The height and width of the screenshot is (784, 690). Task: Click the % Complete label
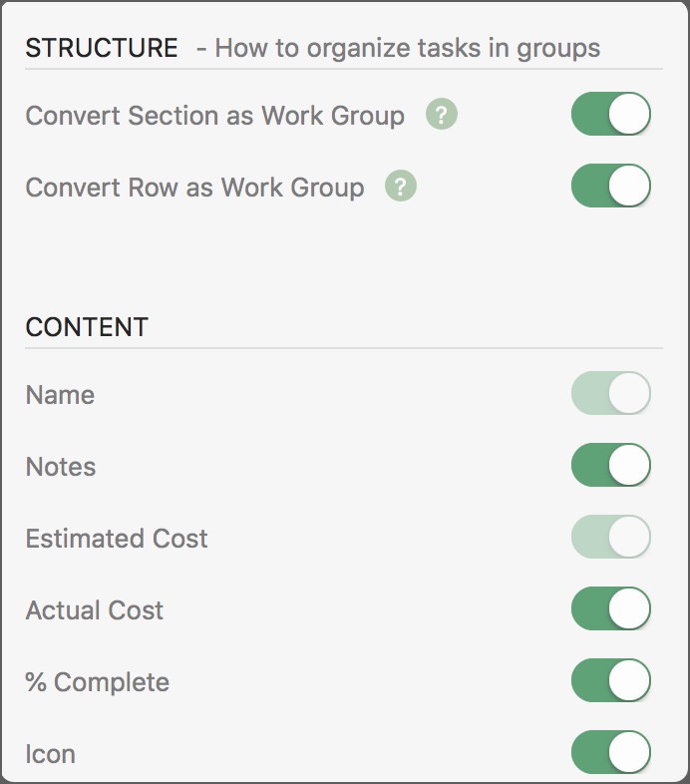click(98, 682)
